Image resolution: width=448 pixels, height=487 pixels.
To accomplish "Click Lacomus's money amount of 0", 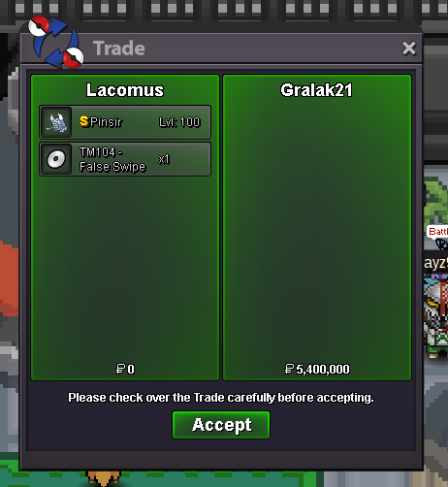I will pyautogui.click(x=131, y=370).
